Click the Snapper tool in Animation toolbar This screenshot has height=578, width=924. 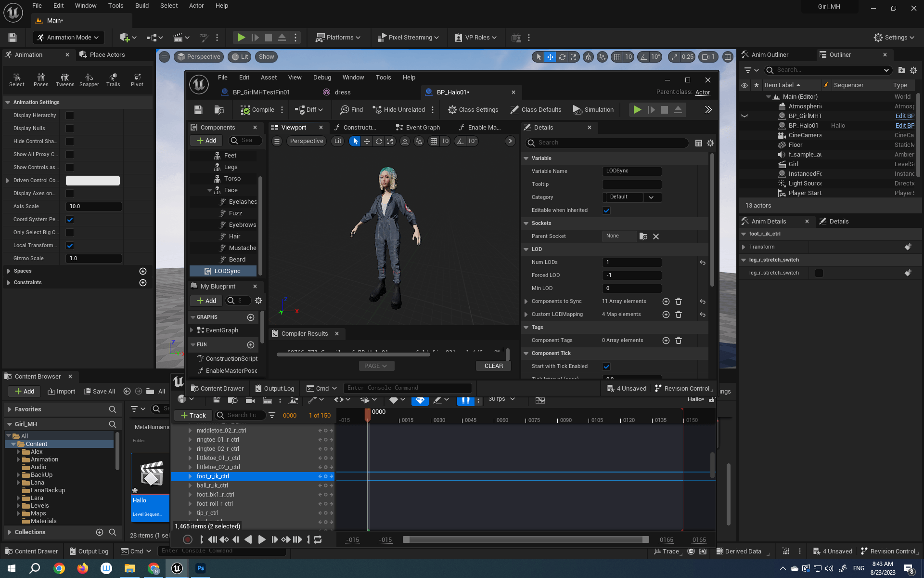click(89, 79)
